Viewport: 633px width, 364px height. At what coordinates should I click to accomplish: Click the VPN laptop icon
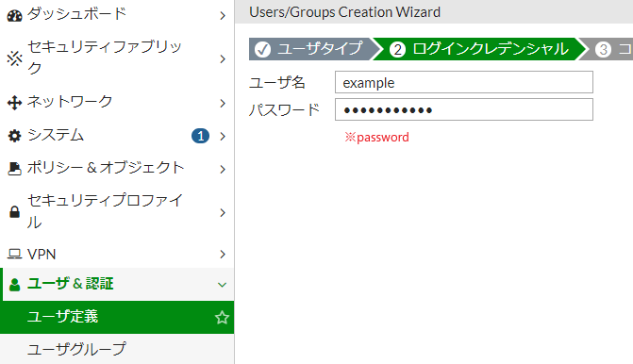[14, 254]
